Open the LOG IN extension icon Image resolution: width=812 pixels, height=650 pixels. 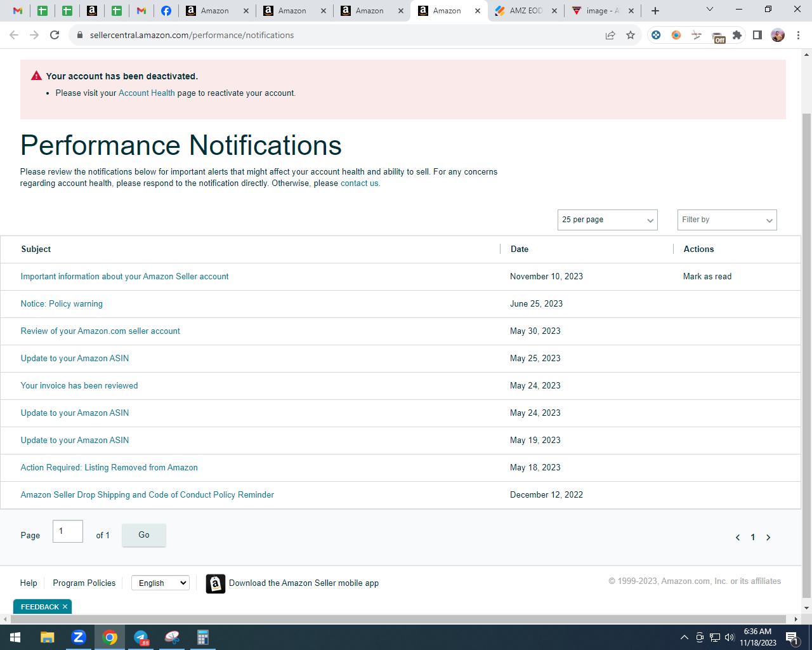(697, 35)
